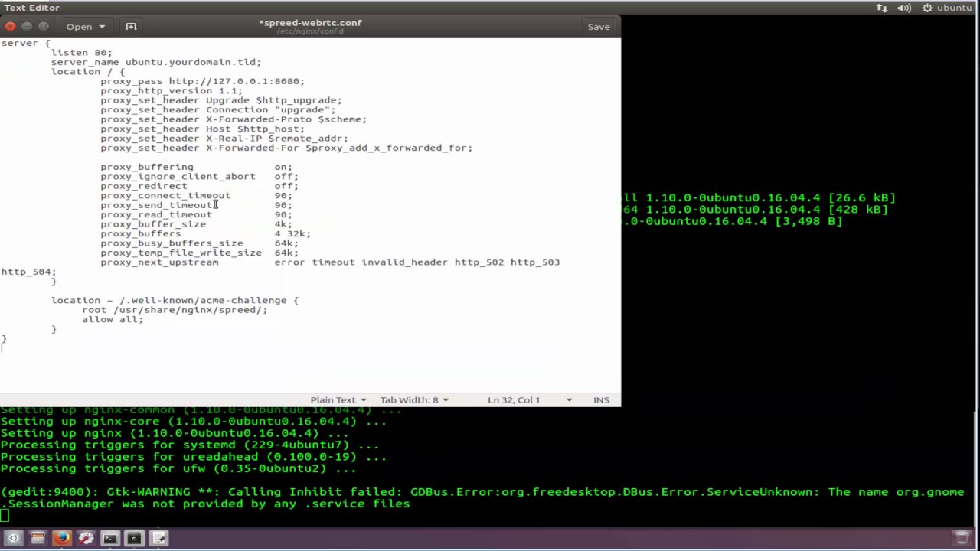The width and height of the screenshot is (980, 551).
Task: Expand the Plain Text language dropdown
Action: (338, 399)
